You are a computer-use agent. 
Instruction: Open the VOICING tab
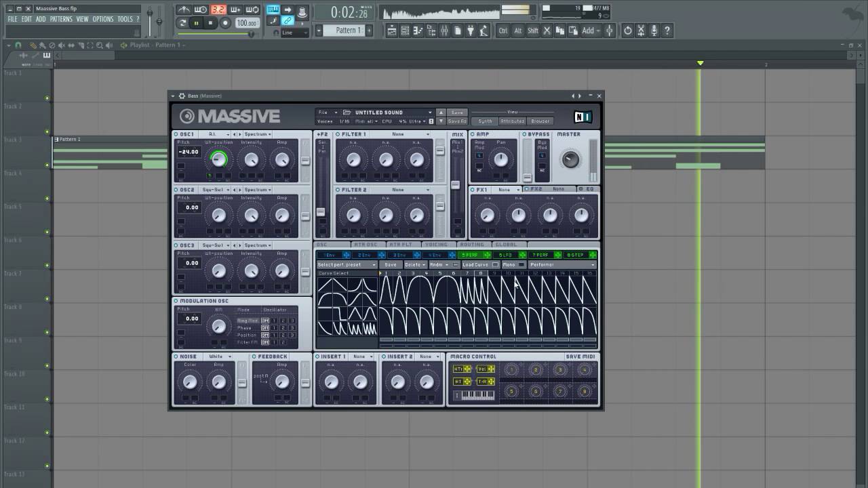click(437, 244)
